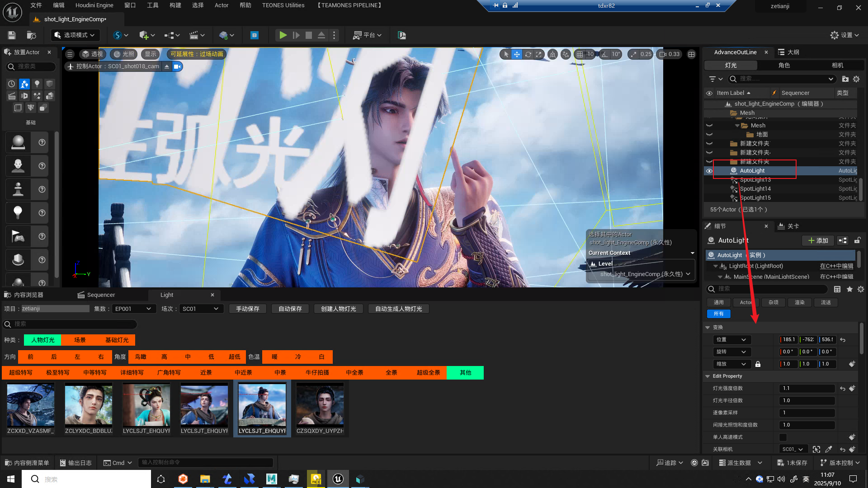Toggle grid snapping icon in viewport
868x488 pixels.
coord(580,54)
